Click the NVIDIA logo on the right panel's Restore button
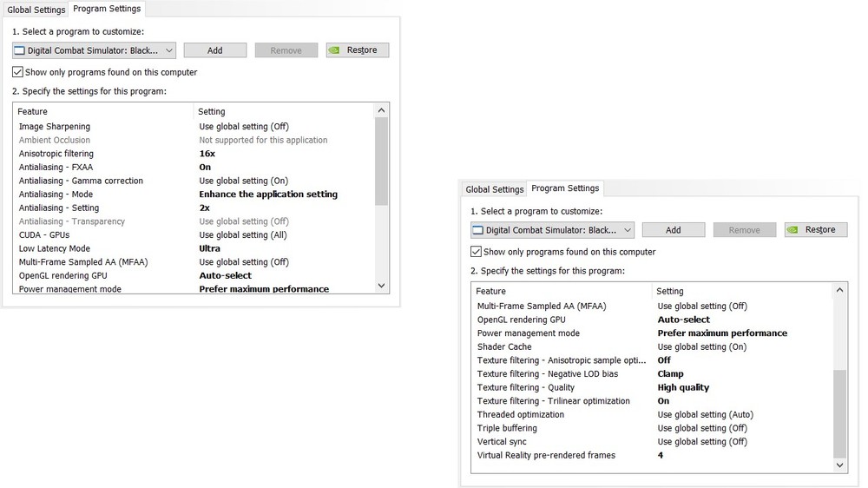Viewport: 868px width, 488px height. click(795, 230)
